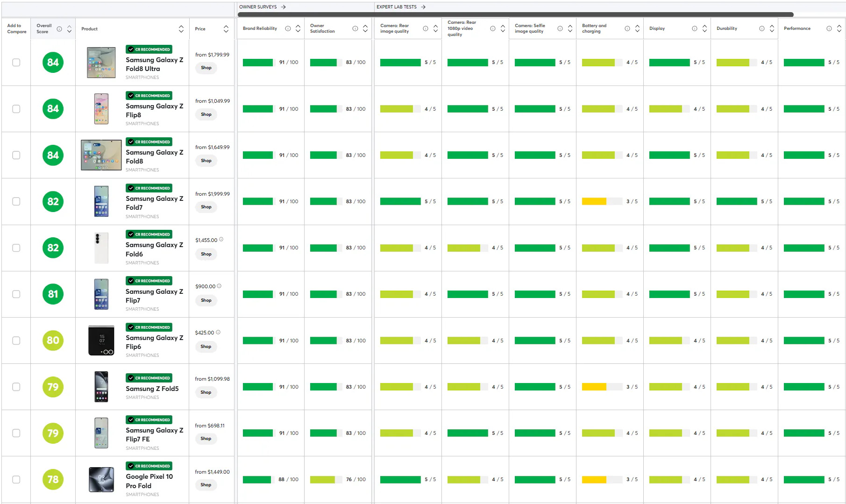Sort by Display rating
This screenshot has height=504, width=846.
click(x=705, y=28)
